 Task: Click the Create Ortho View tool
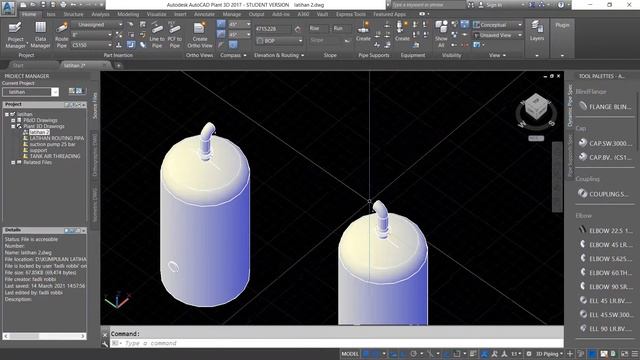(x=200, y=35)
